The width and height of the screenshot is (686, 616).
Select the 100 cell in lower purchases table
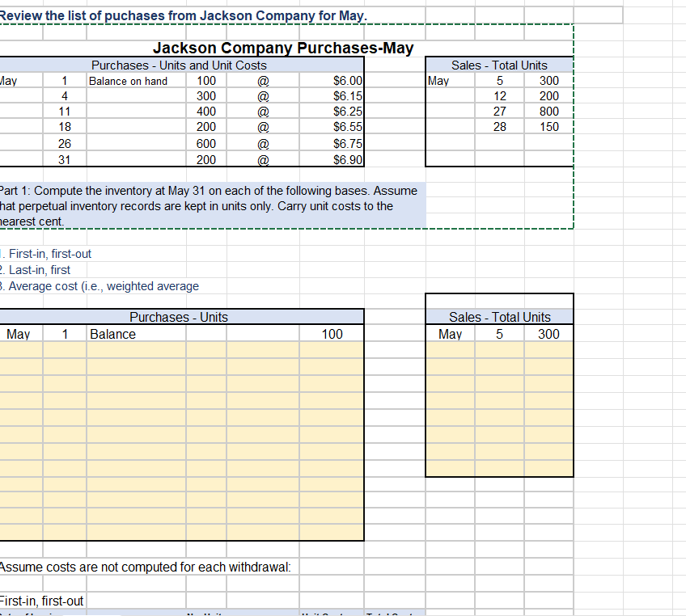click(x=332, y=334)
